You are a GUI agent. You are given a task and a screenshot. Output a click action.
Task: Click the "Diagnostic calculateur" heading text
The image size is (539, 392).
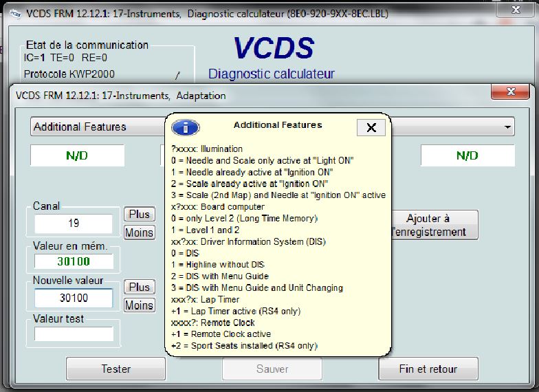pyautogui.click(x=271, y=74)
